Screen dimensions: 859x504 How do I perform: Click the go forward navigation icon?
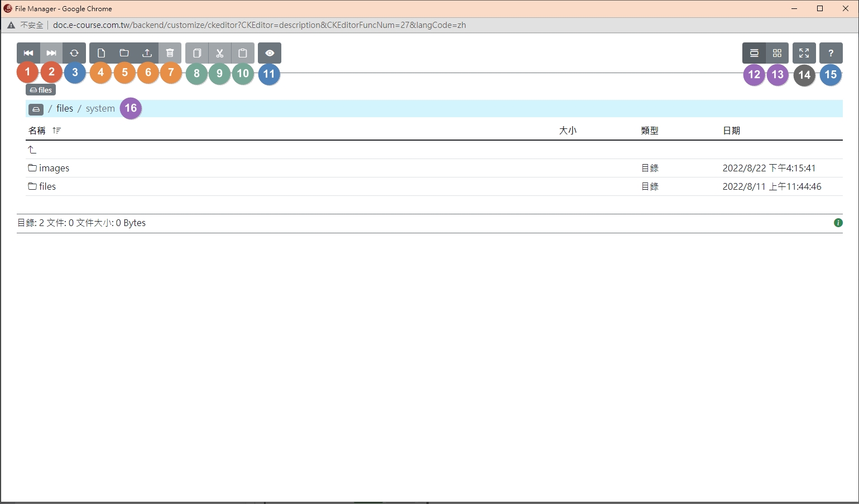[51, 53]
